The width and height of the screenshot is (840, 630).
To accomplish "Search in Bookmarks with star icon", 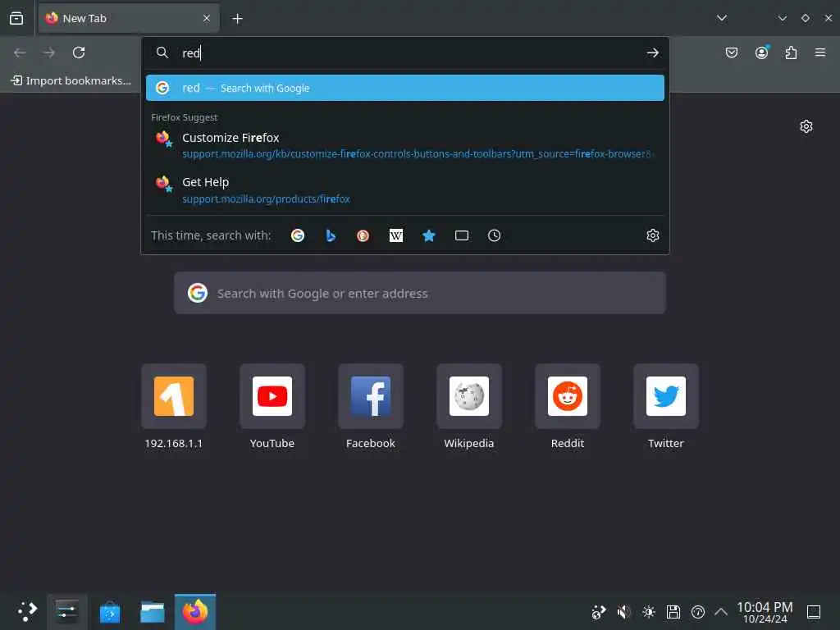I will pyautogui.click(x=428, y=235).
